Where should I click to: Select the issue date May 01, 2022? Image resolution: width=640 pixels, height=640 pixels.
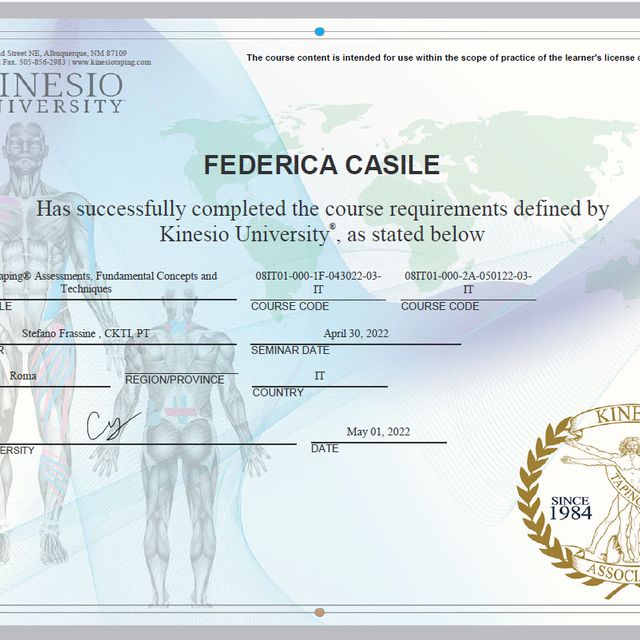pos(378,431)
